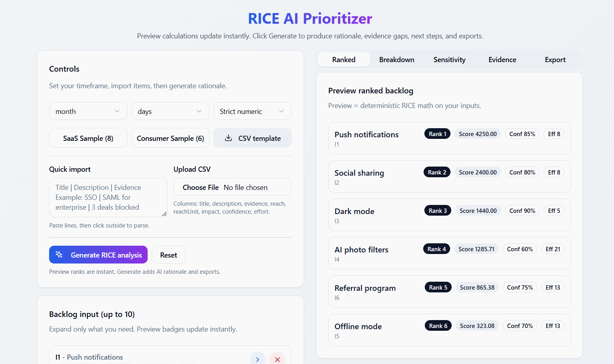The image size is (614, 364).
Task: Open the Evidence tab
Action: click(502, 60)
